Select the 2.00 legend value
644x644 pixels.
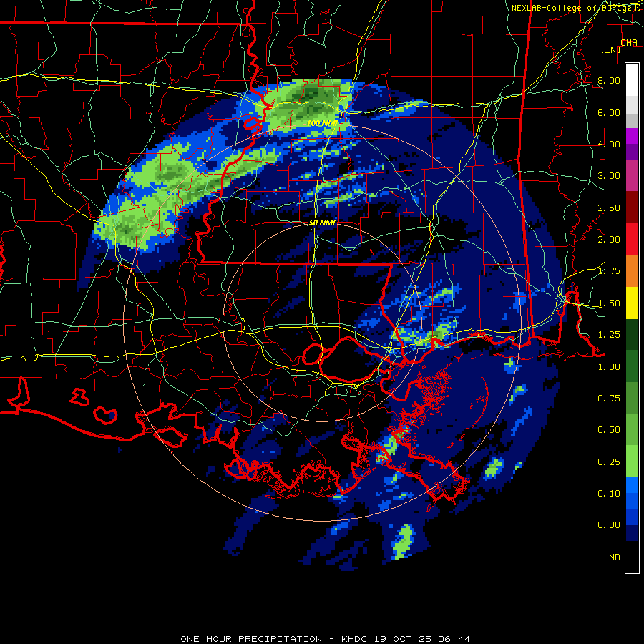tap(609, 240)
